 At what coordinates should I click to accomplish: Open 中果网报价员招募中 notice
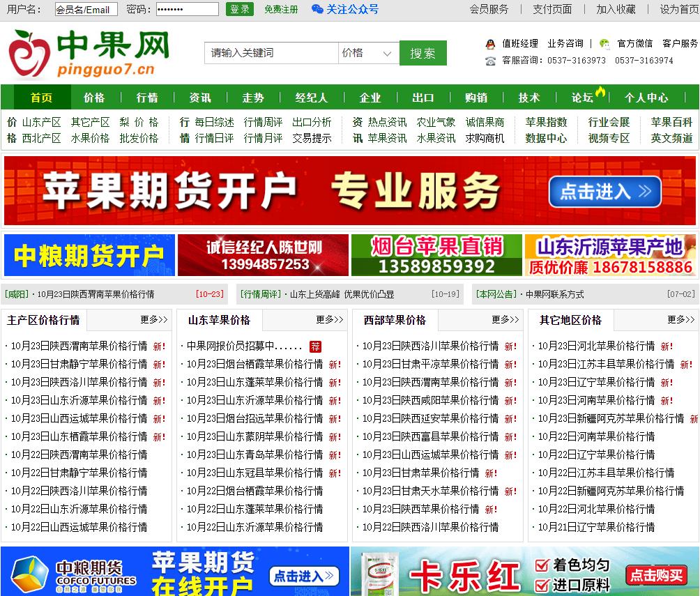tap(244, 346)
